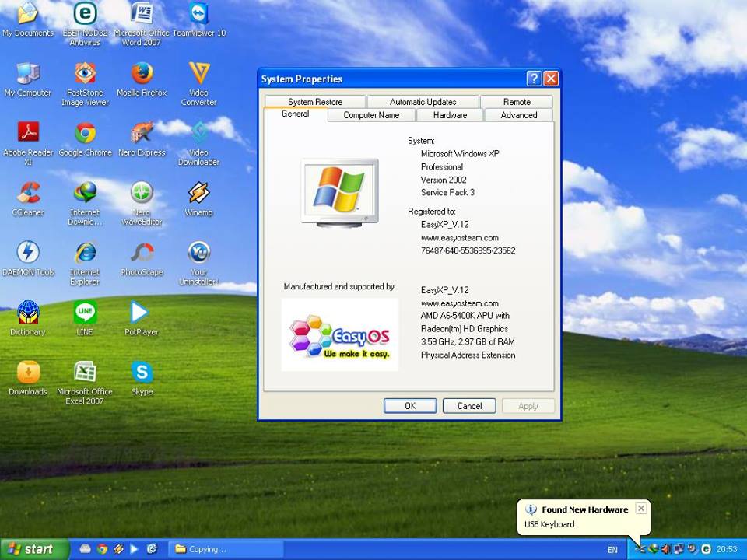
Task: Click the volume speaker tray icon
Action: point(666,549)
